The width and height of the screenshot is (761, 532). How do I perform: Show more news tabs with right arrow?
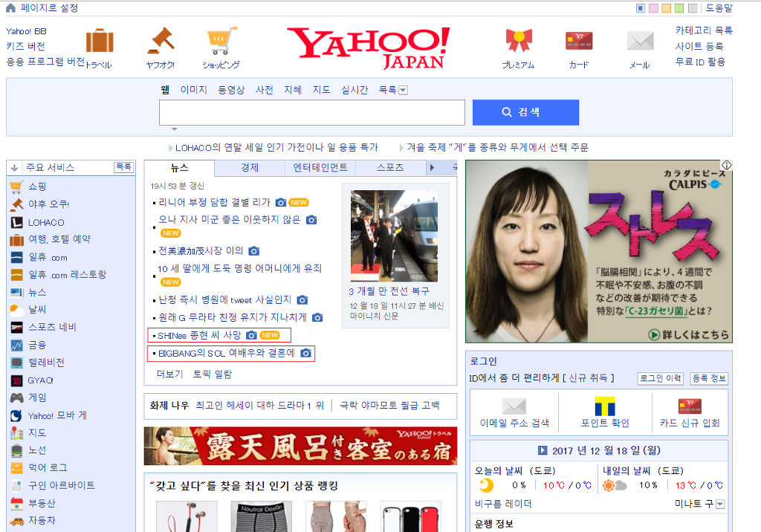[x=432, y=167]
